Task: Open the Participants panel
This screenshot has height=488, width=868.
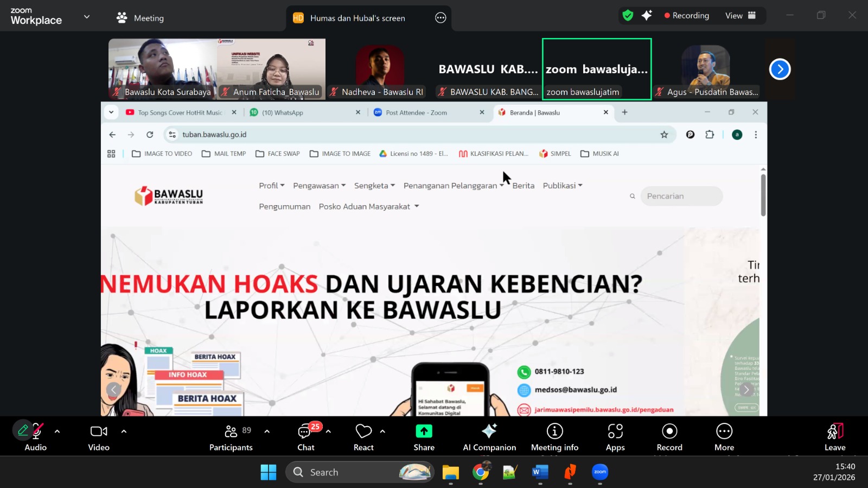Action: coord(231,437)
